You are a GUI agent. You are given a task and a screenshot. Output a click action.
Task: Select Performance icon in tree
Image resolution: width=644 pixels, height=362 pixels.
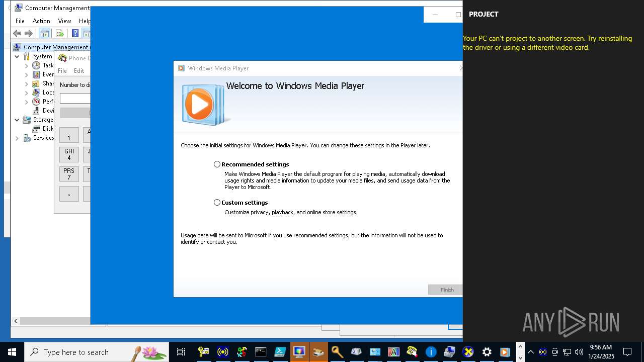click(x=36, y=102)
